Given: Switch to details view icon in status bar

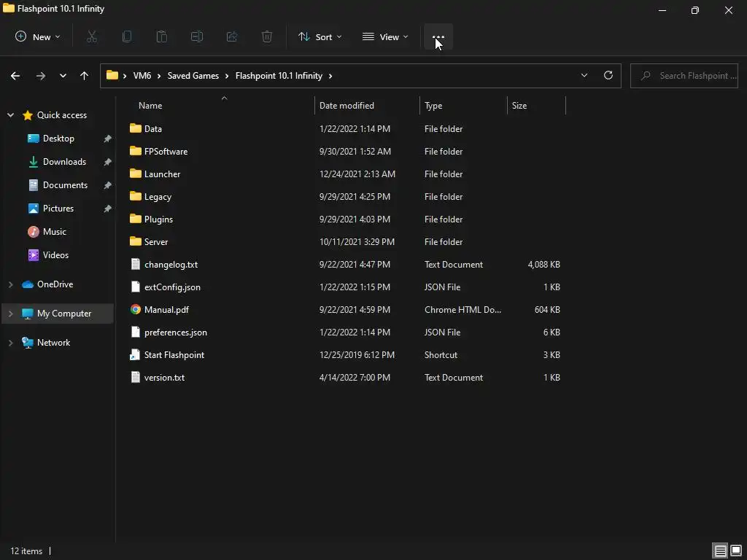Looking at the screenshot, I should pos(720,551).
